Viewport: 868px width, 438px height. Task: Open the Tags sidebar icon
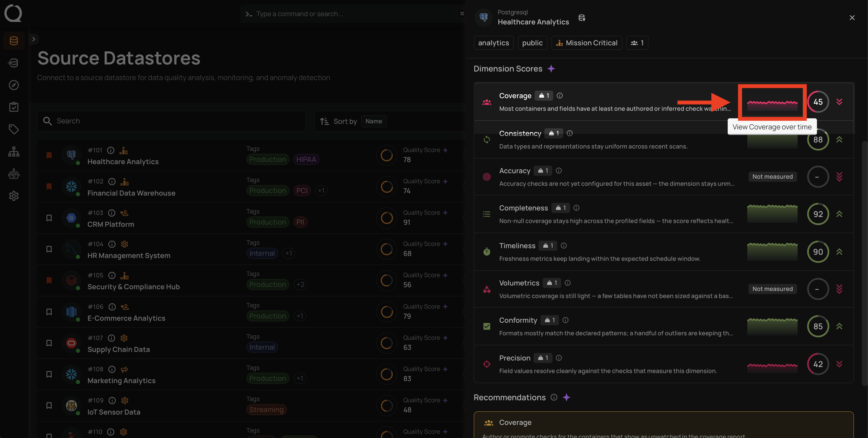pos(14,129)
